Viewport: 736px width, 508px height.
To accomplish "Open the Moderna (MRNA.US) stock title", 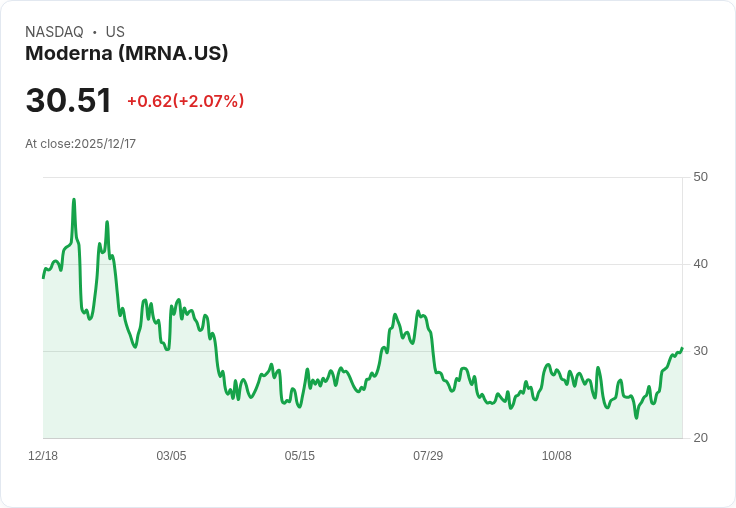I will 127,54.
